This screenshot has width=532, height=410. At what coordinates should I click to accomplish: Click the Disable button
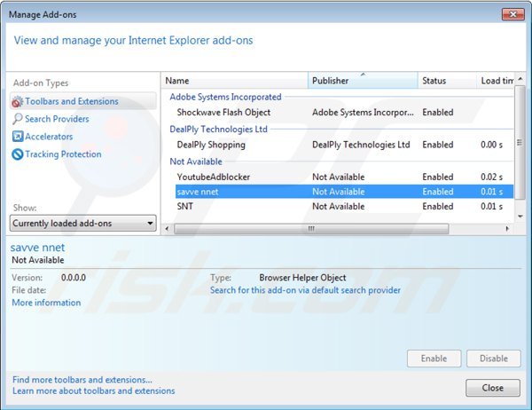[x=494, y=359]
